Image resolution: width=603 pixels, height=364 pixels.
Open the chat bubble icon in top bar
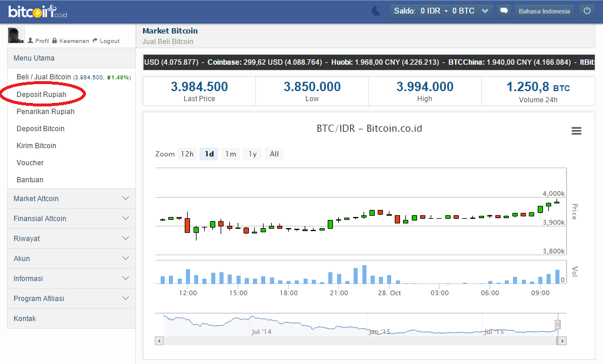[504, 11]
